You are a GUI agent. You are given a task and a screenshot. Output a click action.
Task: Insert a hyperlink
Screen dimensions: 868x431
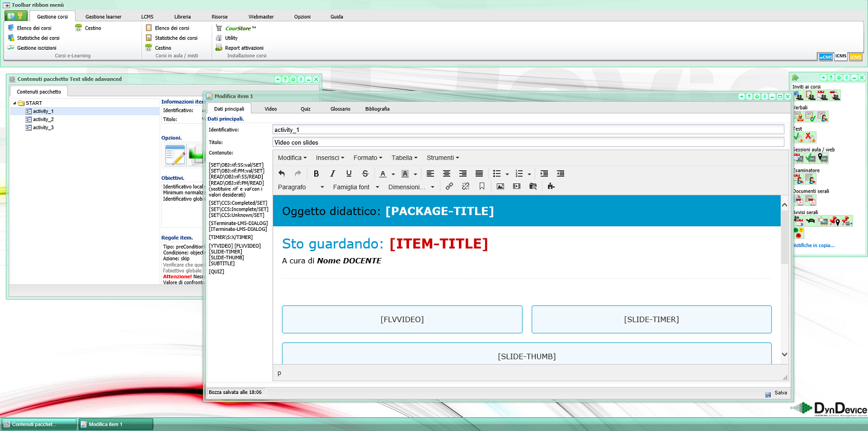click(449, 186)
